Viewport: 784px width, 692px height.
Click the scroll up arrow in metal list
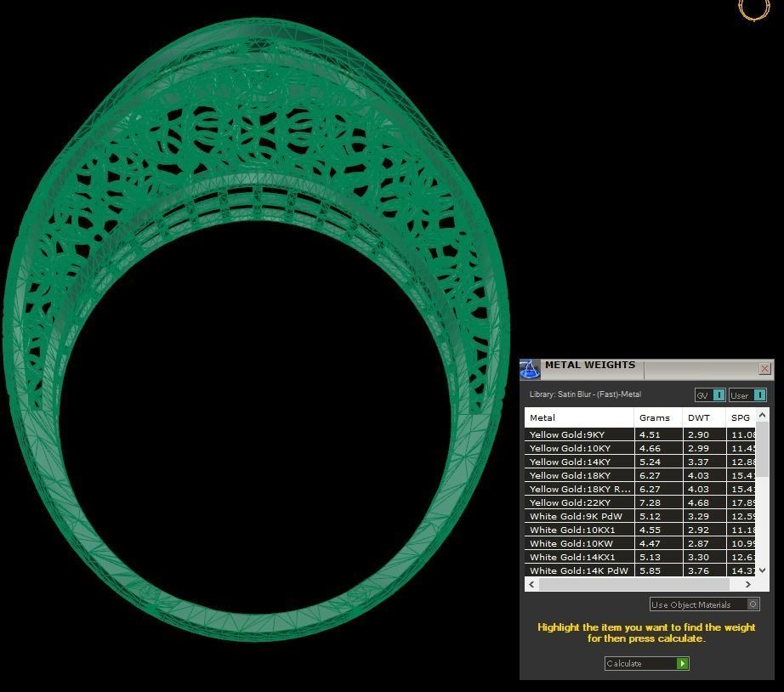pos(762,415)
